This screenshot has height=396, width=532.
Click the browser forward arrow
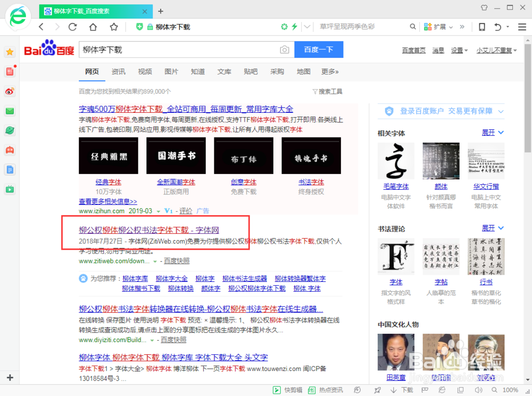[57, 27]
